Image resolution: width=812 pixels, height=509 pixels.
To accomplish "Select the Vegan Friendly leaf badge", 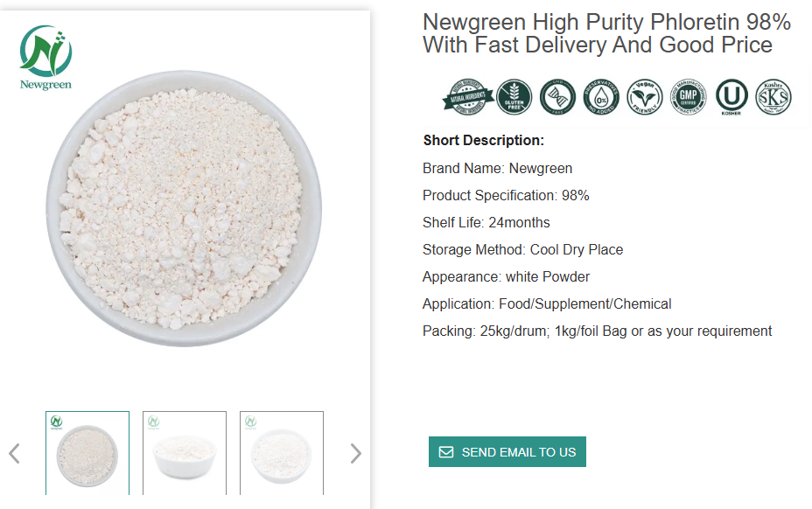I will click(644, 97).
